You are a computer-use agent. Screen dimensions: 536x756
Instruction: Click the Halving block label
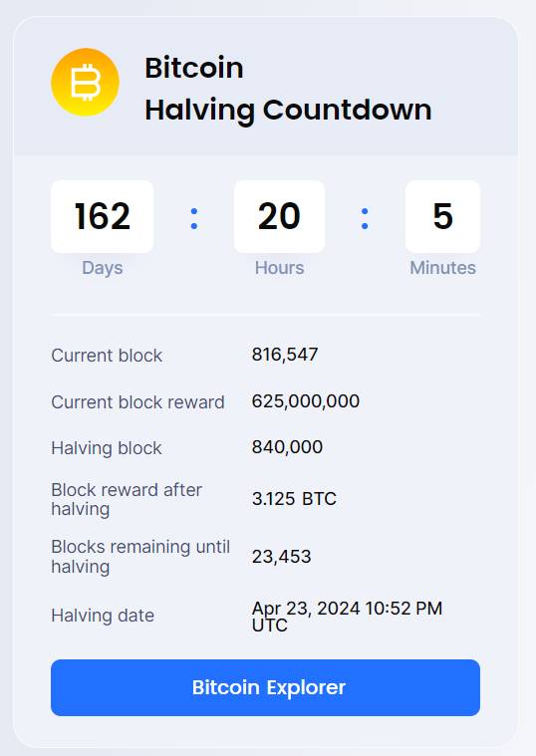click(107, 448)
